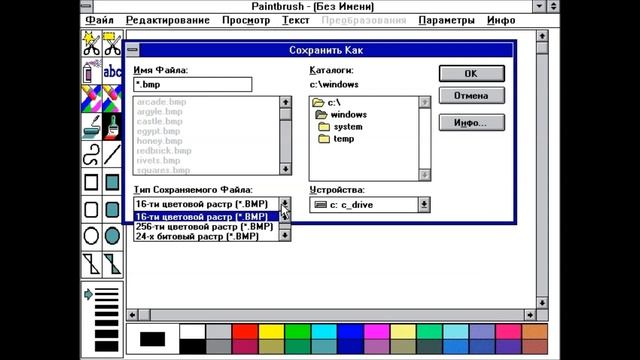The height and width of the screenshot is (360, 640).
Task: Pick the thickest line width
Action: pyautogui.click(x=107, y=346)
